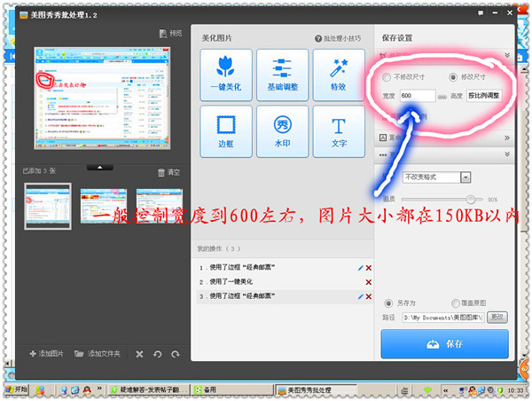Open the 一键美化 one-click beautify tool
This screenshot has width=532, height=401.
[x=226, y=75]
